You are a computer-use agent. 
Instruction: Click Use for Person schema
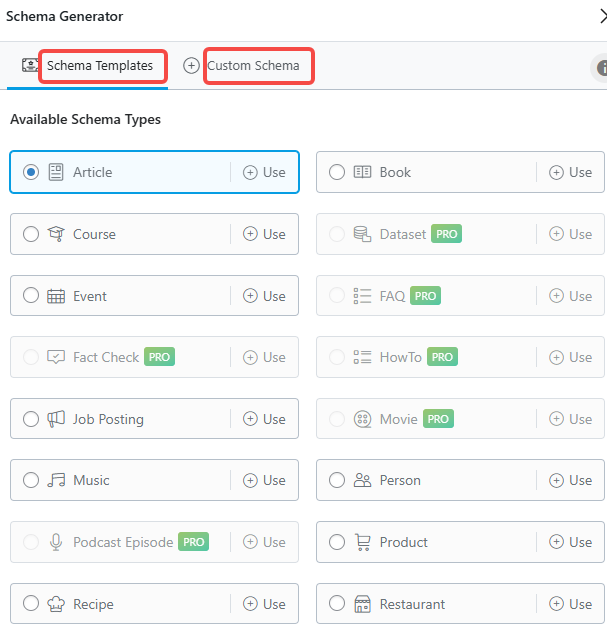(x=570, y=480)
